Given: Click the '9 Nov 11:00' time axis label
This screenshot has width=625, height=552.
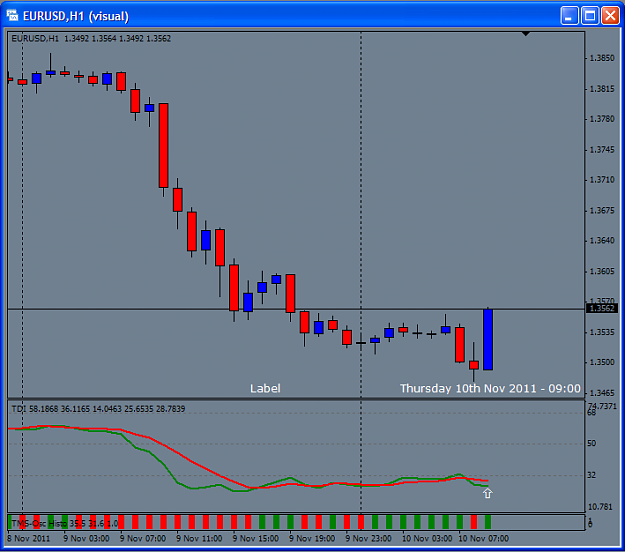Looking at the screenshot, I should 199,538.
